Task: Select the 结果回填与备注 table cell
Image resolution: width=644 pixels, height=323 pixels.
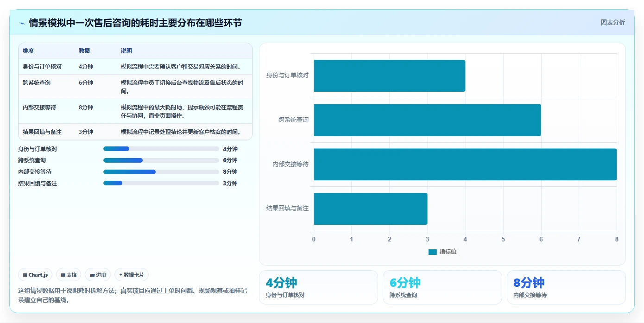Action: point(42,132)
